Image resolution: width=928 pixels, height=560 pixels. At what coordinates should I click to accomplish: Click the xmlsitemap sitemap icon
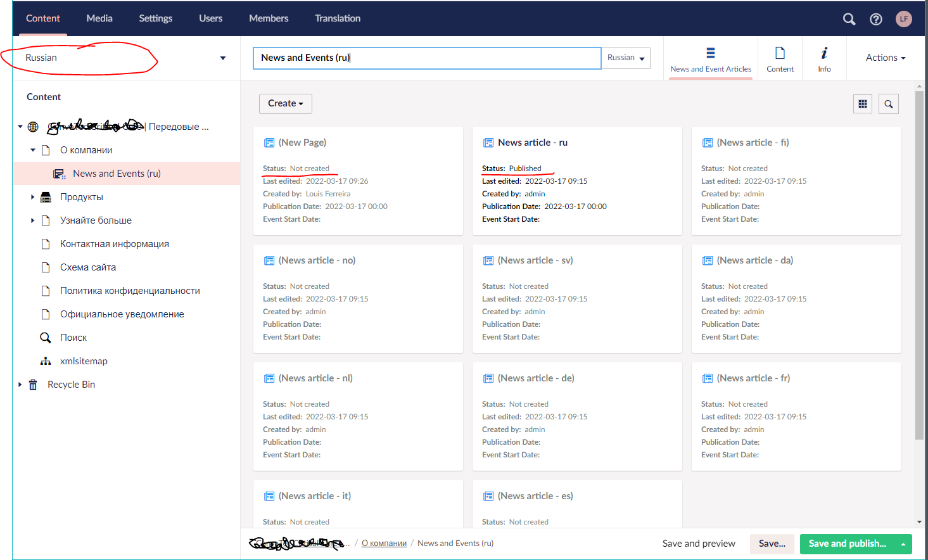pyautogui.click(x=46, y=361)
